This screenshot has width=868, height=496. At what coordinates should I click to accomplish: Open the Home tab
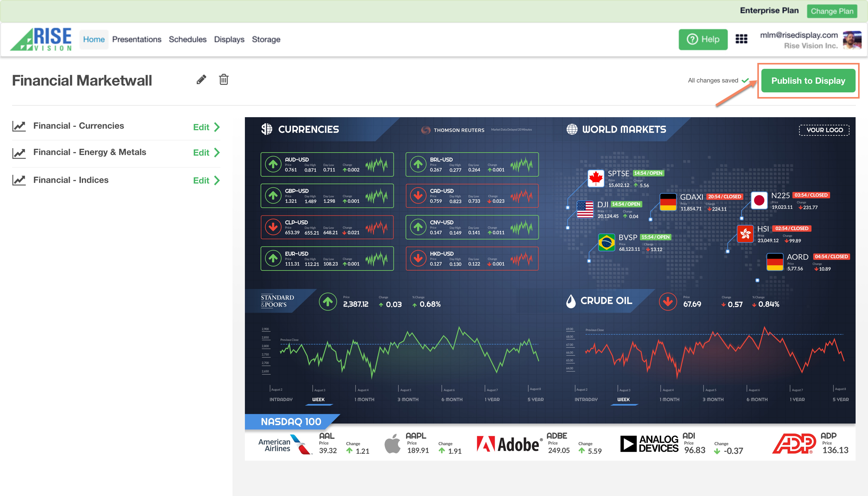tap(94, 39)
